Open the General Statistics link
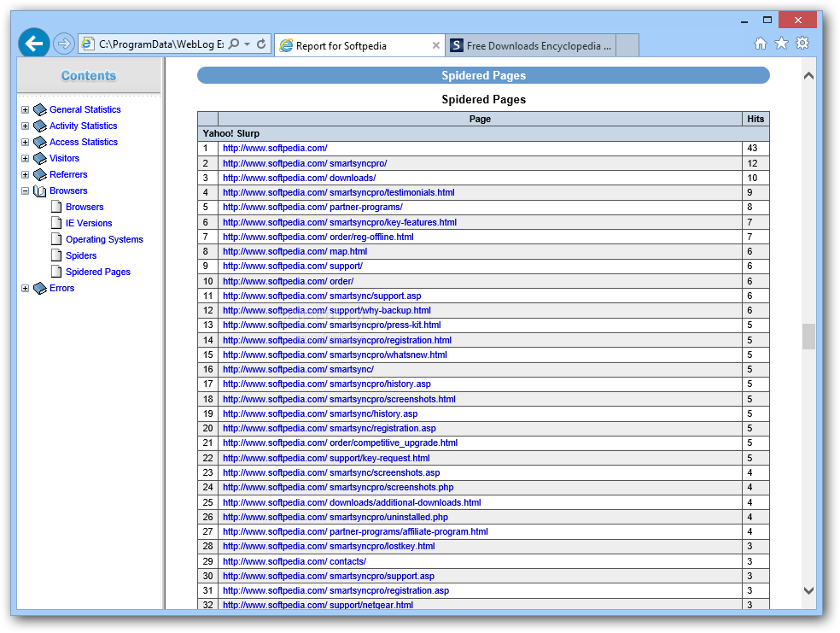Viewport: 840px width, 633px height. [x=85, y=109]
